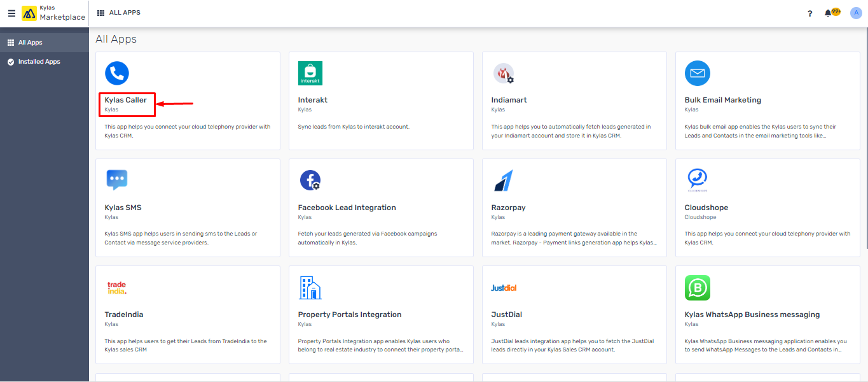Select All Apps in the sidebar
The width and height of the screenshot is (868, 382).
tap(45, 43)
